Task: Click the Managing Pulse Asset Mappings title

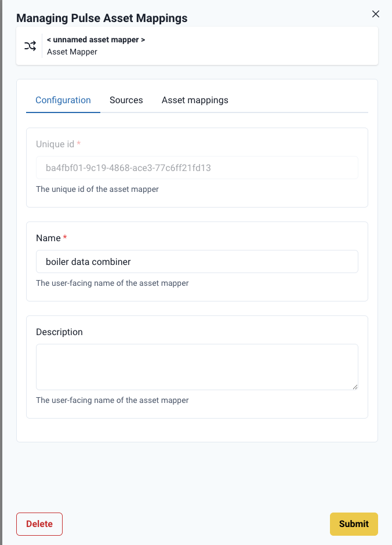Action: coord(103,18)
